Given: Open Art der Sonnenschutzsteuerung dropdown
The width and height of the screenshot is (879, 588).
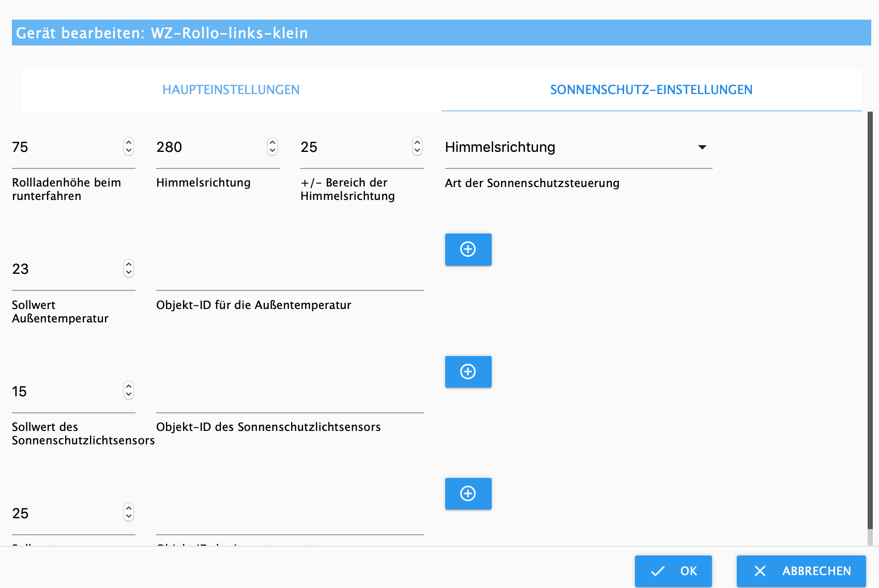Looking at the screenshot, I should click(x=579, y=147).
